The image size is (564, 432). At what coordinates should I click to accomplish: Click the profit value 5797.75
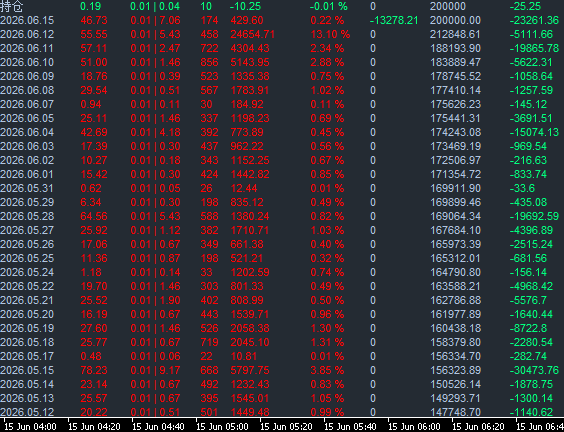(x=250, y=371)
